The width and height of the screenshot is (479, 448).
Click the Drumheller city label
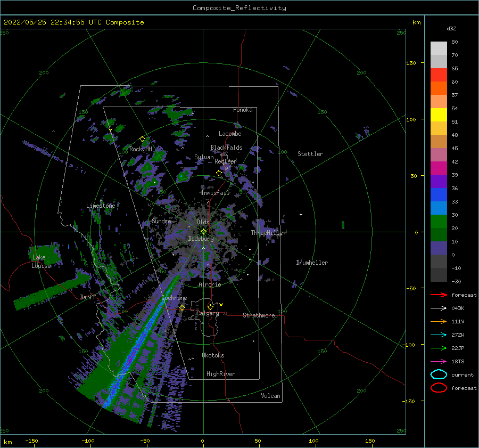pos(312,263)
